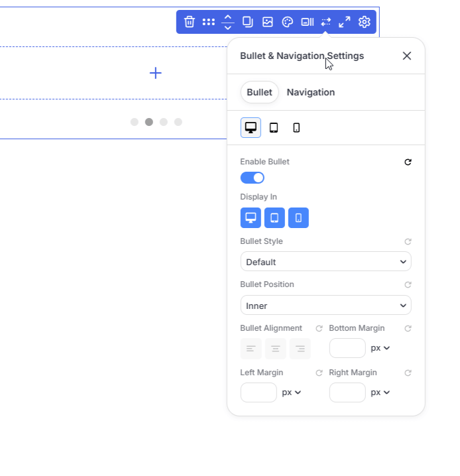
Task: Switch to the Navigation tab
Action: coord(311,92)
